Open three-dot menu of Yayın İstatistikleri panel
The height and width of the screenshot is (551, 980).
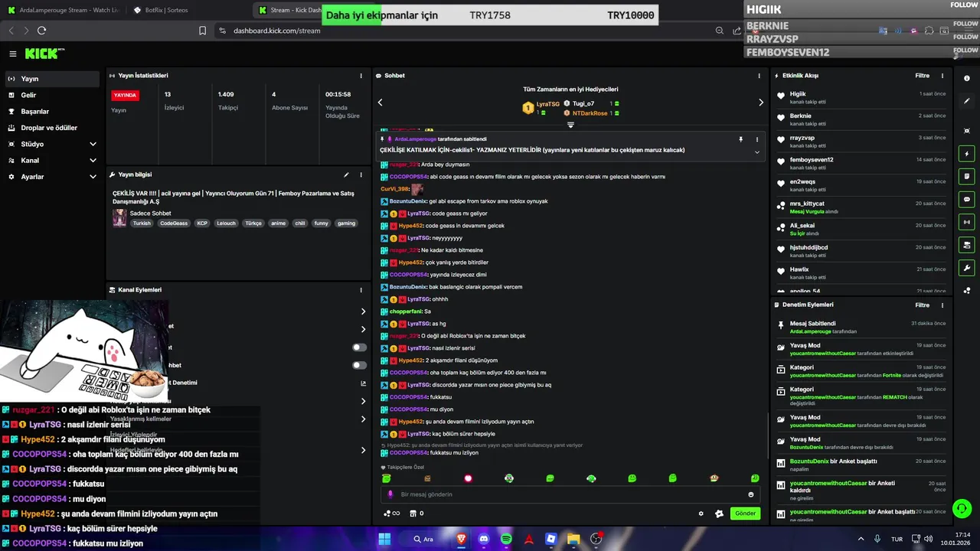pos(361,76)
